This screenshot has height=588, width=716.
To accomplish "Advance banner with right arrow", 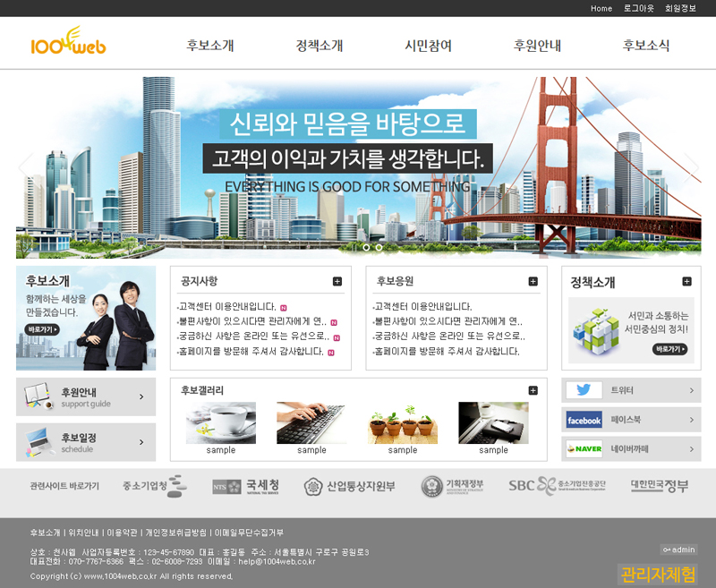I will (690, 166).
